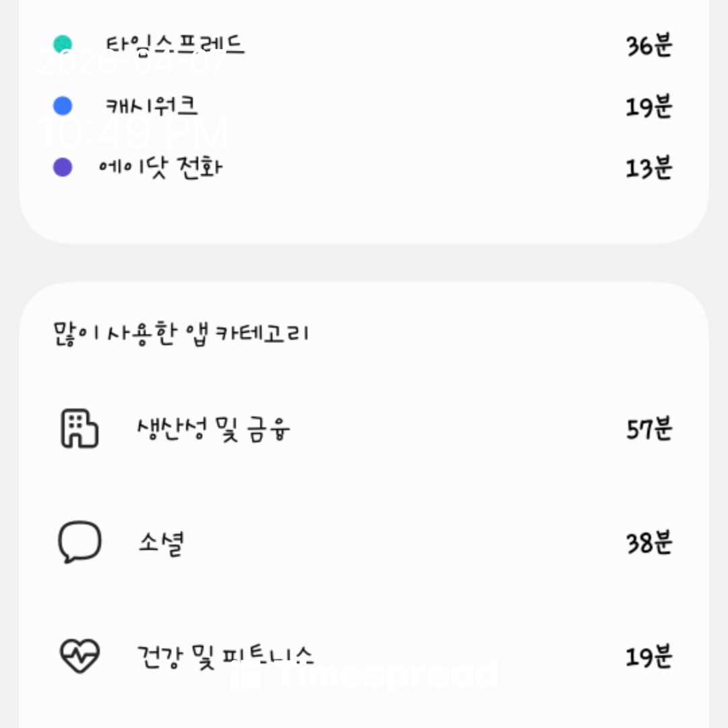Open the 소셜 category label
The width and height of the screenshot is (728, 728).
162,543
